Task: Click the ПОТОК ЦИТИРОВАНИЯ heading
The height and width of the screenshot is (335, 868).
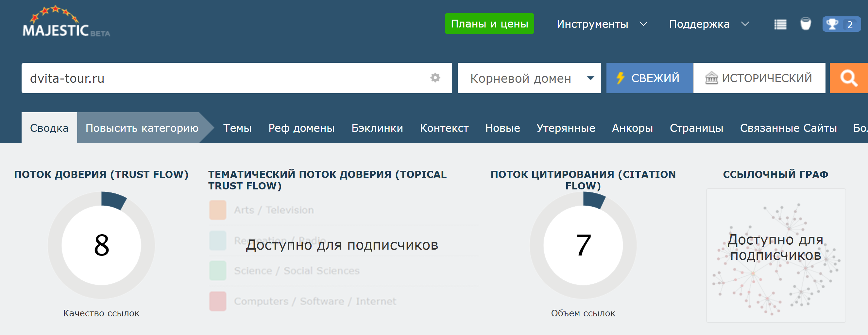Action: click(583, 180)
